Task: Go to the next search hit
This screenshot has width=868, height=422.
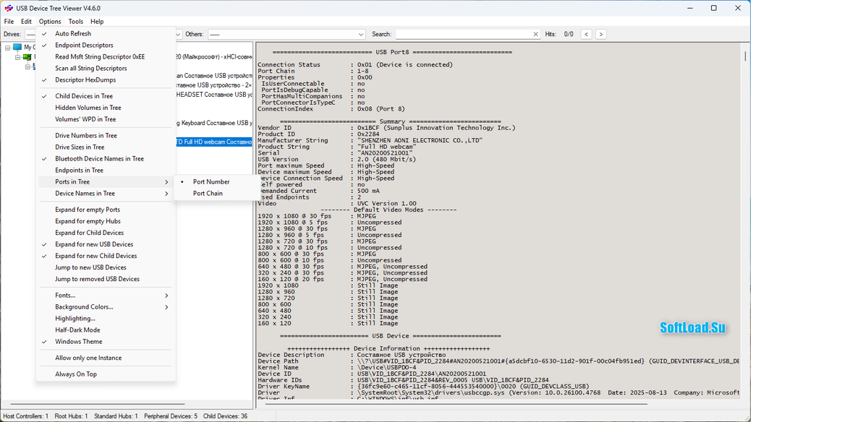Action: pos(601,34)
